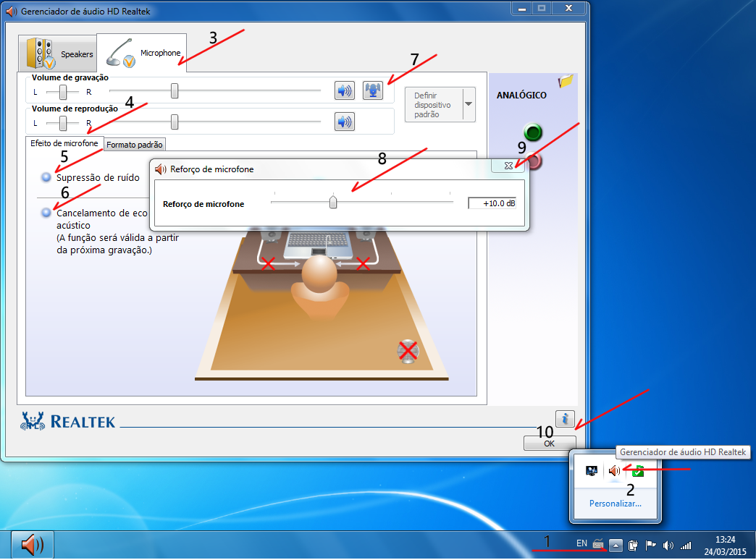Select the Microphone tab
The width and height of the screenshot is (756, 560).
[x=142, y=53]
